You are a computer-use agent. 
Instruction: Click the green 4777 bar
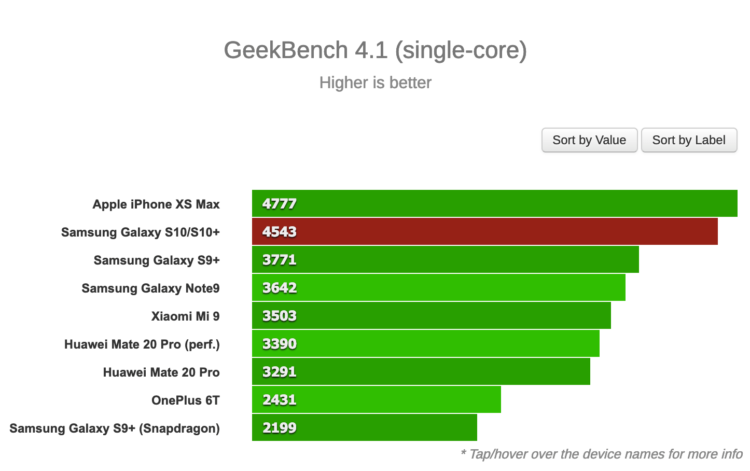495,204
